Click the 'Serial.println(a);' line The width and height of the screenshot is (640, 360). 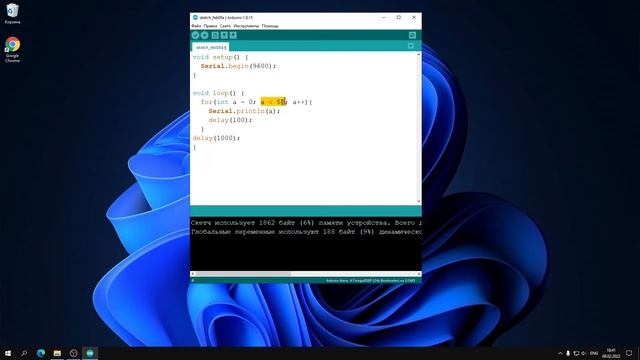click(x=244, y=111)
